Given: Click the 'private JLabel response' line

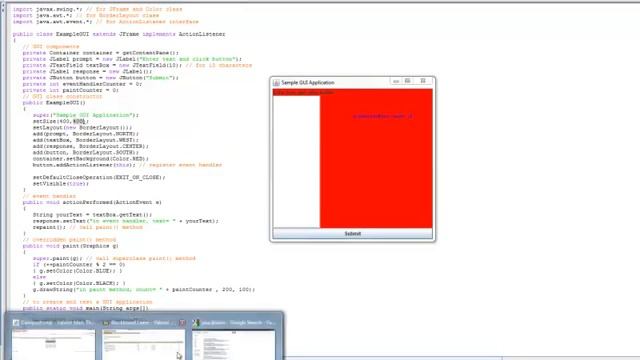Looking at the screenshot, I should pos(87,71).
